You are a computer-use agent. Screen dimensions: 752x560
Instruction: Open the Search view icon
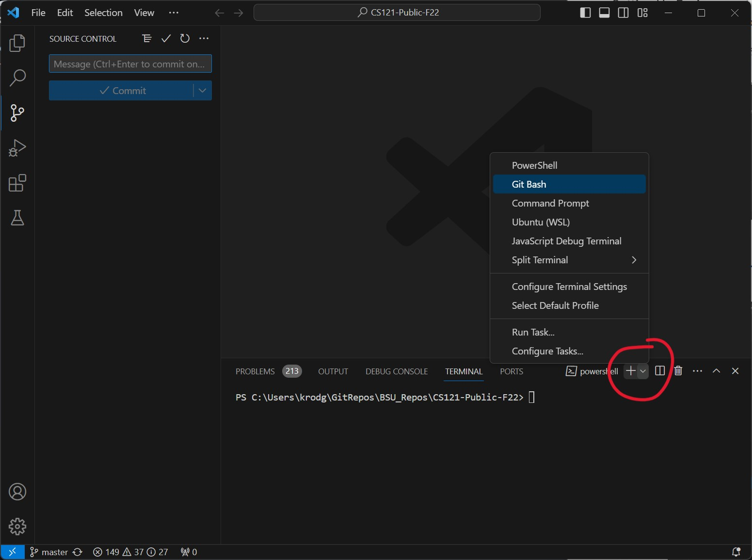(x=17, y=78)
